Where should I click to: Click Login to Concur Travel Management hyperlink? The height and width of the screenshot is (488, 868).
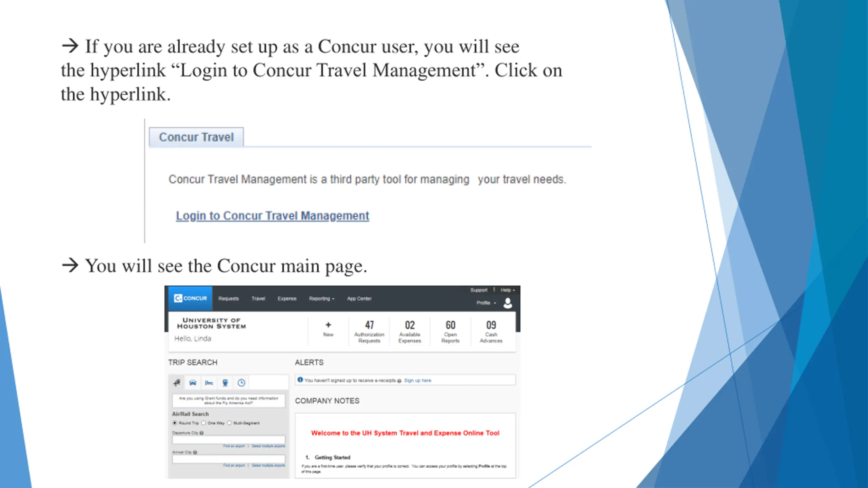[x=272, y=216]
